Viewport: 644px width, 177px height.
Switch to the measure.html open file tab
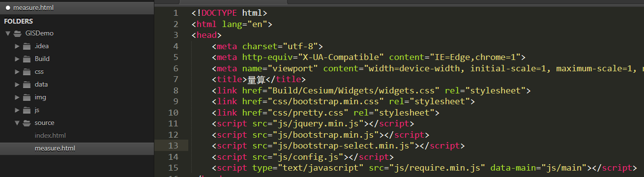point(77,8)
